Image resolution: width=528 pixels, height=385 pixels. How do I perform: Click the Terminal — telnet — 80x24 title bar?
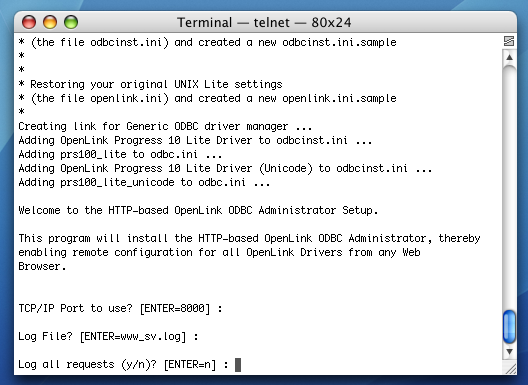coord(264,23)
